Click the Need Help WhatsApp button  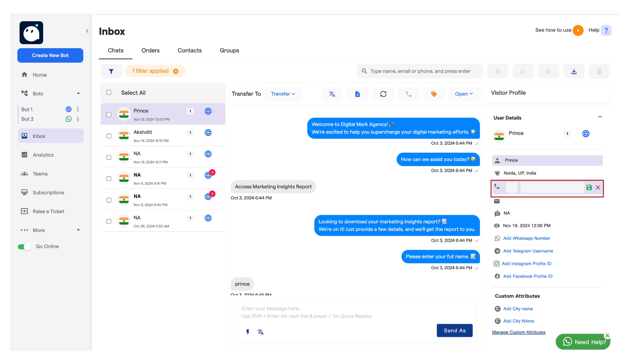[583, 342]
